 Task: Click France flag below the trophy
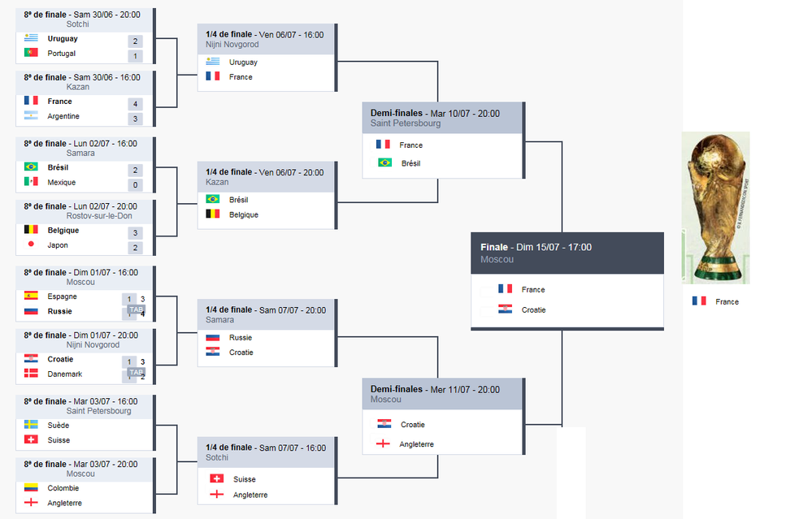[699, 301]
